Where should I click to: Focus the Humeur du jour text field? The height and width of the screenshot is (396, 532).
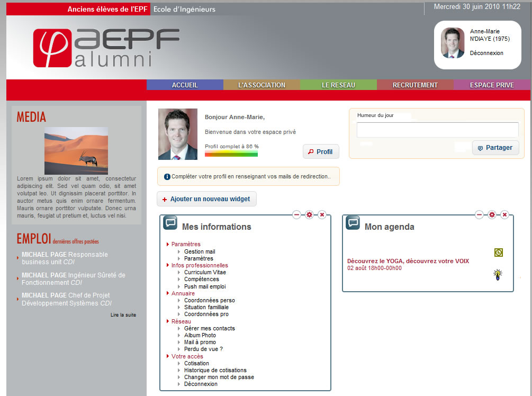point(437,130)
